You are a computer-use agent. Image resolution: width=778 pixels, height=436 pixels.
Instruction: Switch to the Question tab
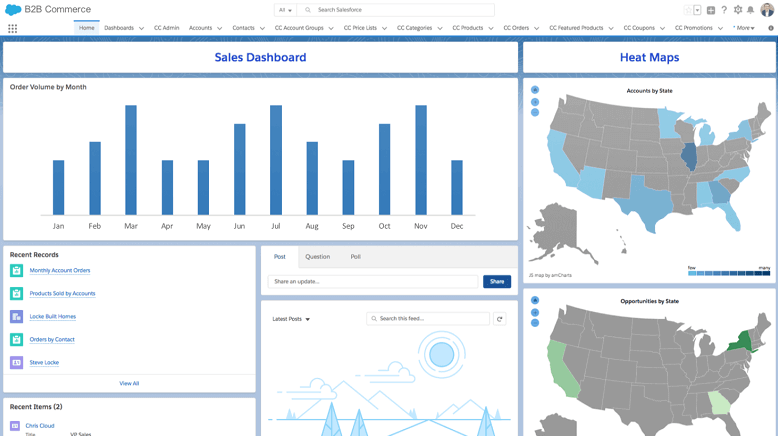tap(318, 257)
